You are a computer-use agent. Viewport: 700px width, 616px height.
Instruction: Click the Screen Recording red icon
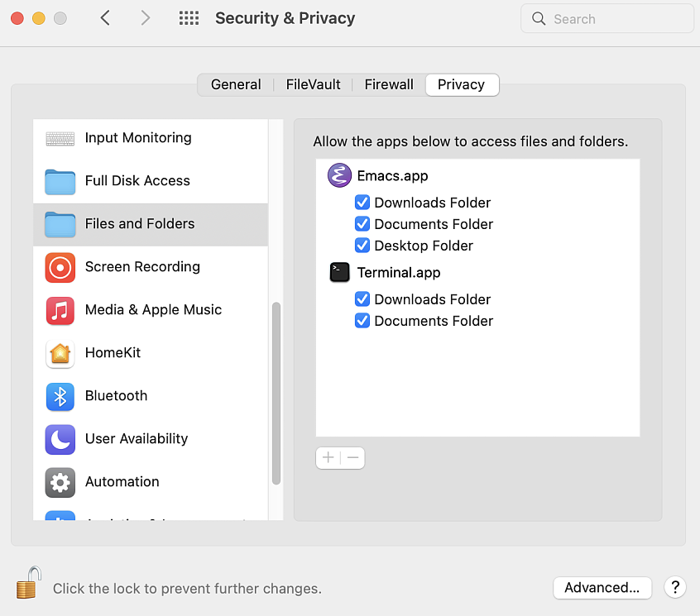(x=60, y=268)
